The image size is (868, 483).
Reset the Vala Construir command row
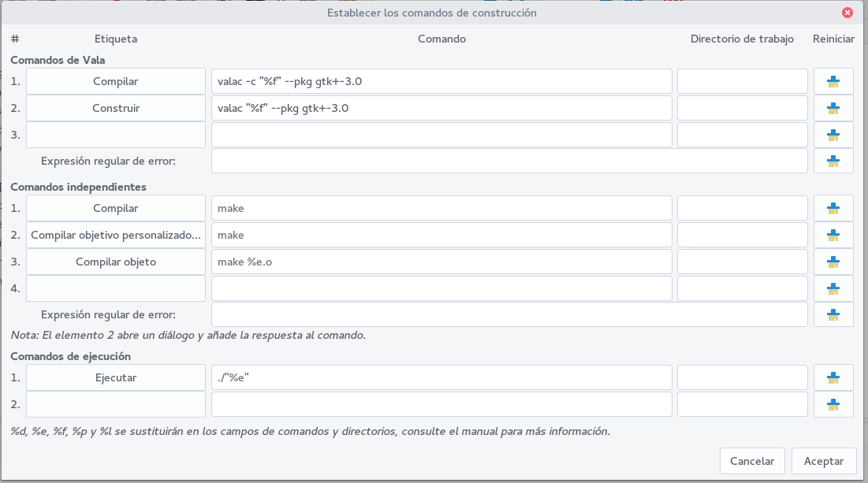pos(833,108)
